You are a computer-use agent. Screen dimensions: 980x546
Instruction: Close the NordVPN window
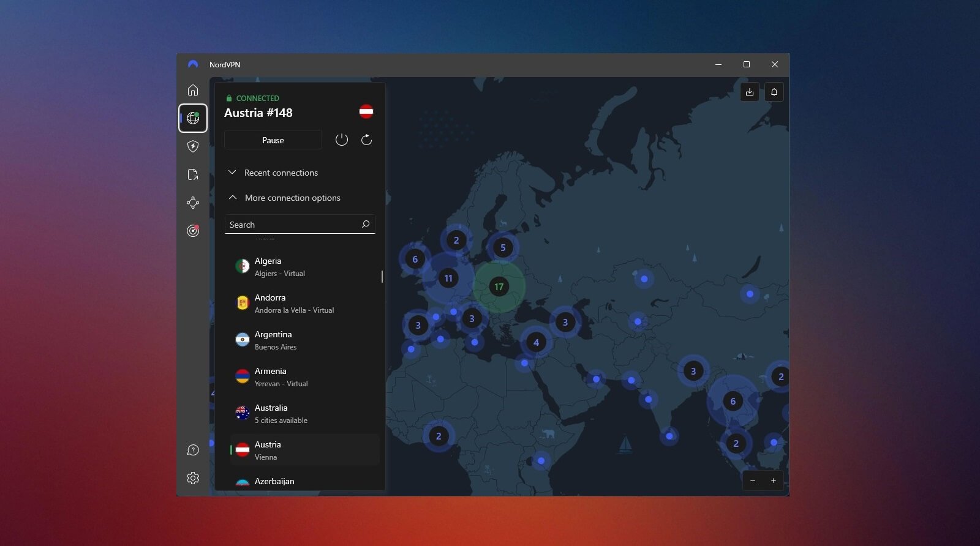tap(775, 64)
